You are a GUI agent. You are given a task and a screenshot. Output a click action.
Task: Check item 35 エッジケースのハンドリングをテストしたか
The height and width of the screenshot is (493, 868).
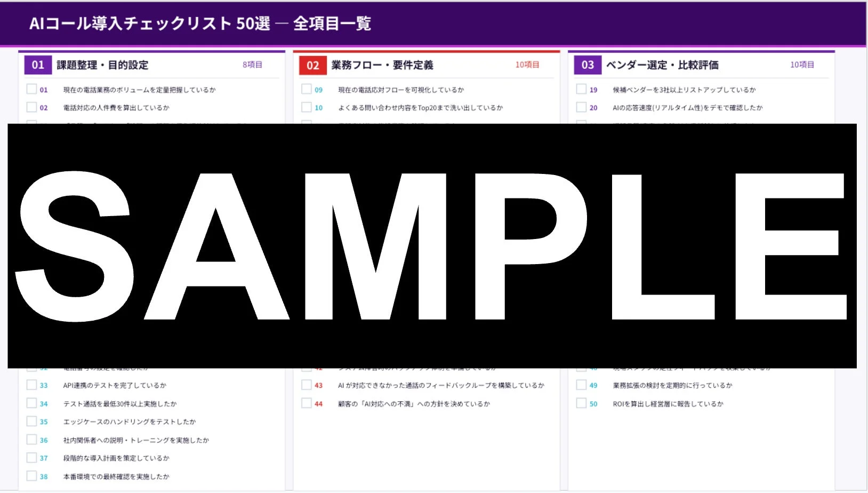click(32, 422)
